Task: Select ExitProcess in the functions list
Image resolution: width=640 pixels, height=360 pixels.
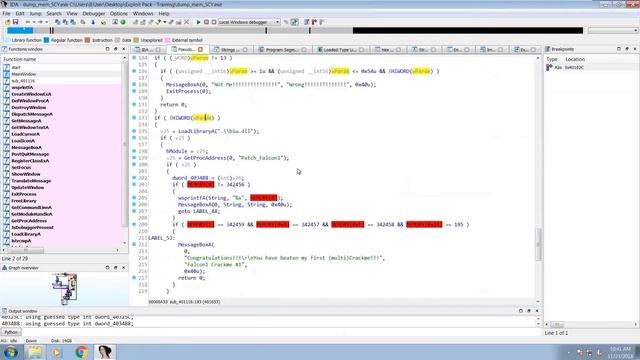Action: tap(24, 194)
